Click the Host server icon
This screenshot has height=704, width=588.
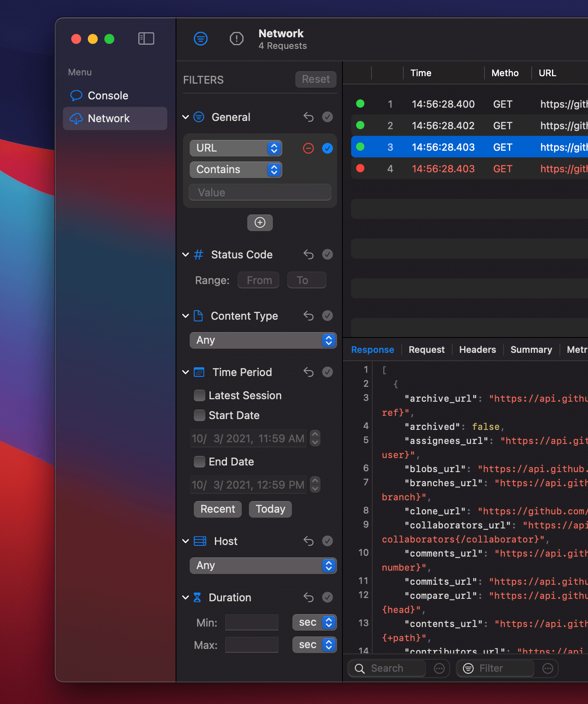pos(200,541)
